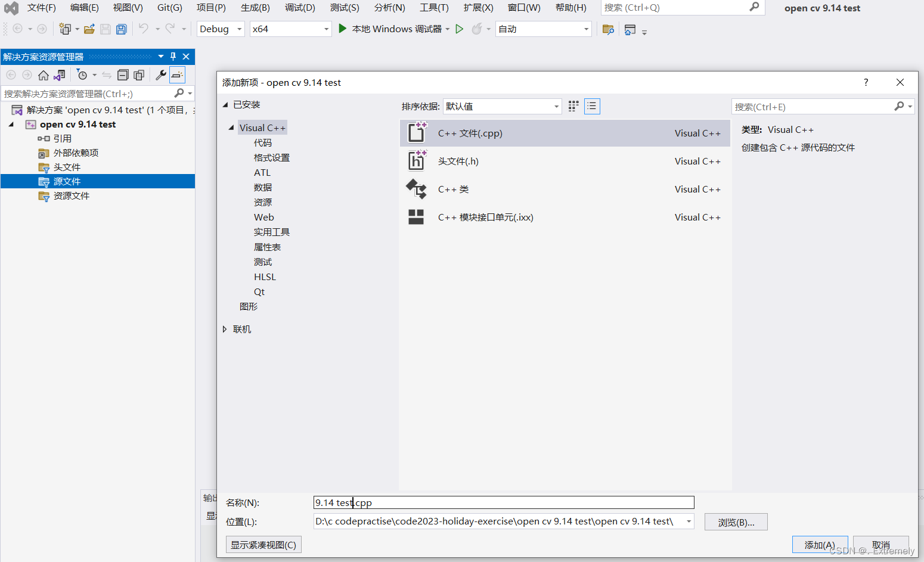Viewport: 924px width, 562px height.
Task: Toggle Preview Selected Items icon
Action: pos(177,75)
